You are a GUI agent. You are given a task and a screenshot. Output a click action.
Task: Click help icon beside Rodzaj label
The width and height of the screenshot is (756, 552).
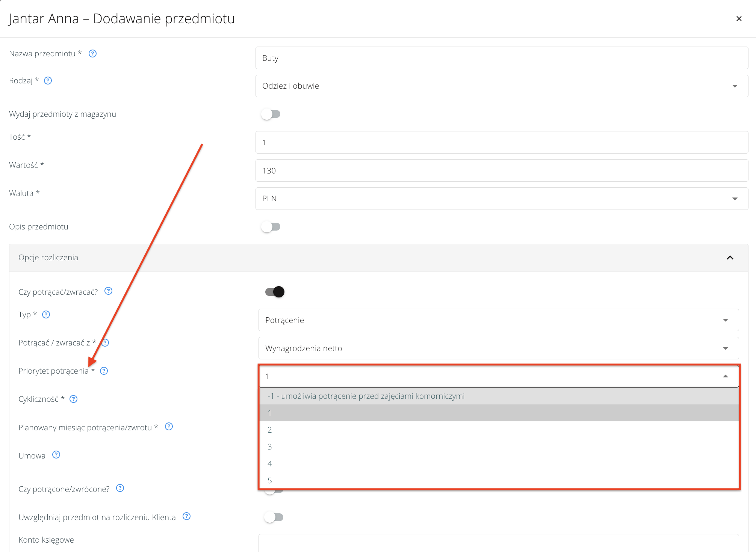pos(48,81)
